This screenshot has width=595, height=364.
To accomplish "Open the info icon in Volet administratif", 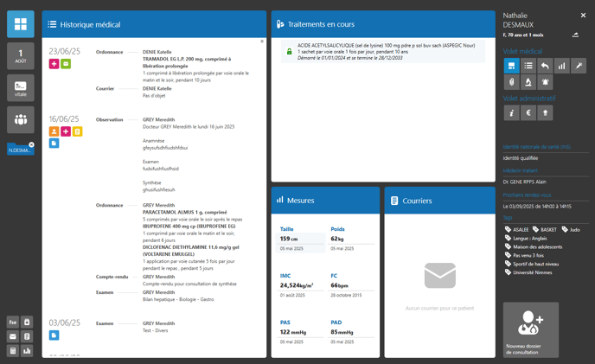I will (511, 113).
